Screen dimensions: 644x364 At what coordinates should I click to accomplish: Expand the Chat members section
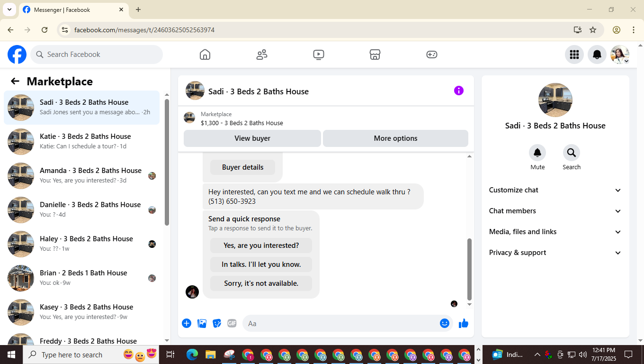[555, 211]
